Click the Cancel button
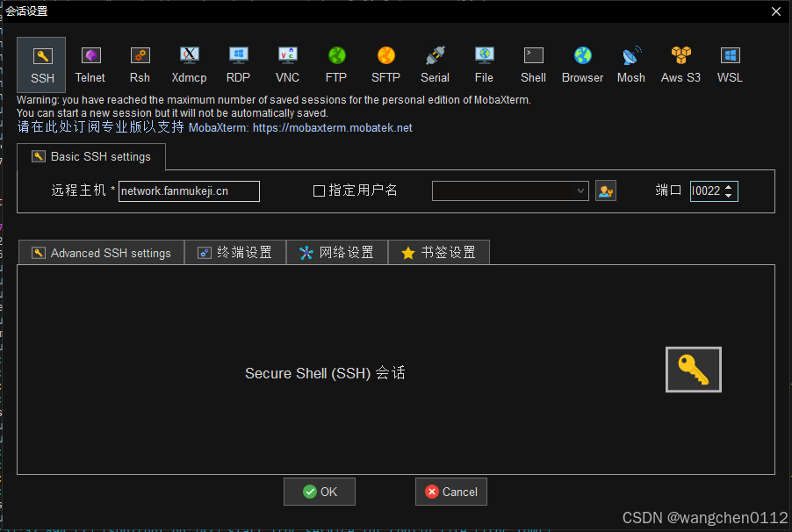This screenshot has height=532, width=792. point(451,492)
